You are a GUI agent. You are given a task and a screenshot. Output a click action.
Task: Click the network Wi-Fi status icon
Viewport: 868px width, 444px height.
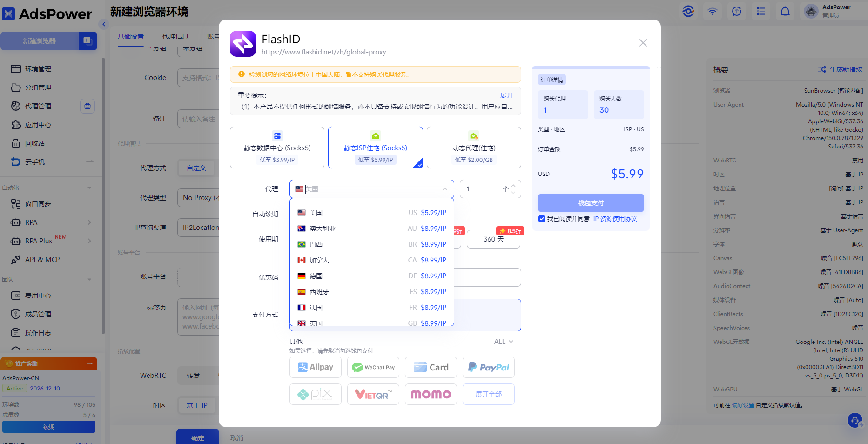tap(713, 11)
